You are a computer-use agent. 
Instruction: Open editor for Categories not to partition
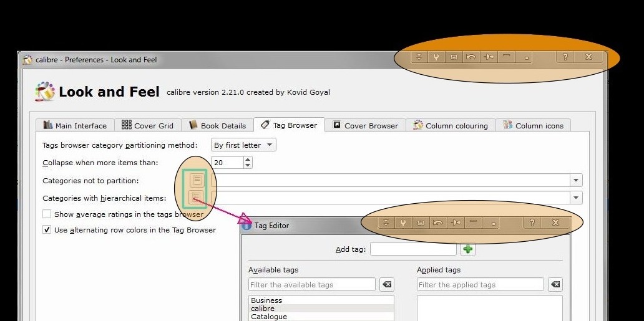[197, 180]
